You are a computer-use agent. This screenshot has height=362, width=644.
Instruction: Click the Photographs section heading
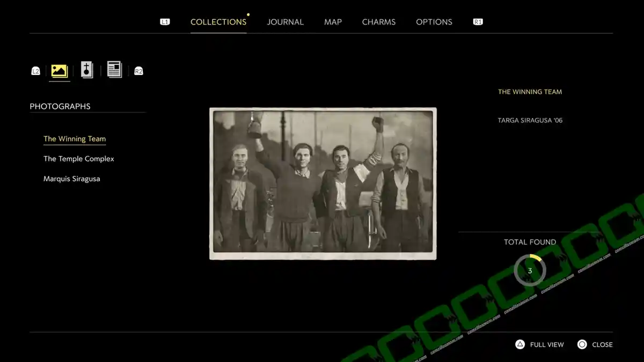pos(60,106)
